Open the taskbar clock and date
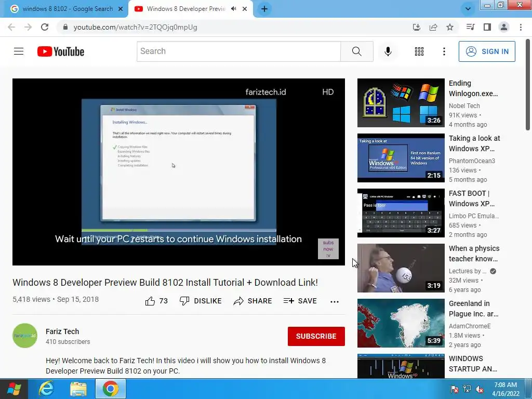The width and height of the screenshot is (532, 399). coord(506,389)
